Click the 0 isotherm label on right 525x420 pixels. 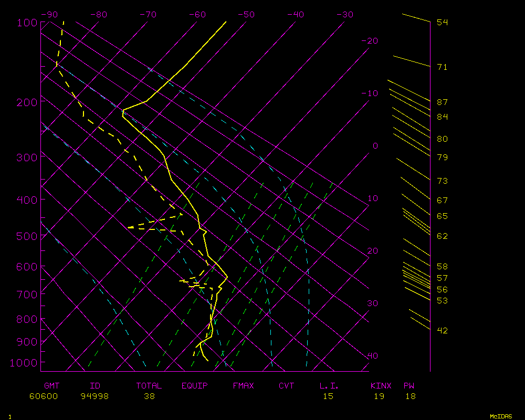[375, 146]
